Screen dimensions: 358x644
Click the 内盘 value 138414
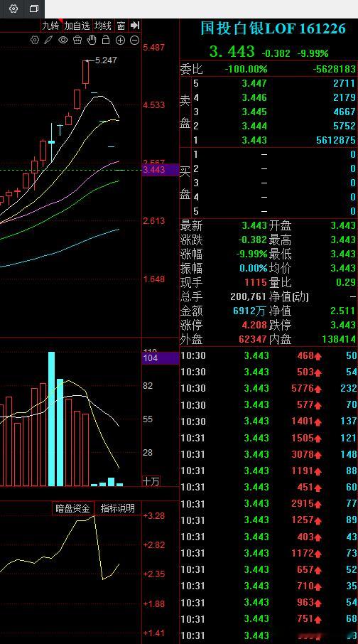coord(339,340)
